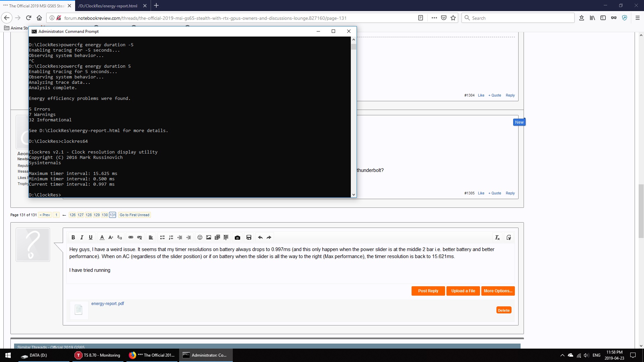Open the Windows Start menu
644x362 pixels.
click(x=8, y=355)
